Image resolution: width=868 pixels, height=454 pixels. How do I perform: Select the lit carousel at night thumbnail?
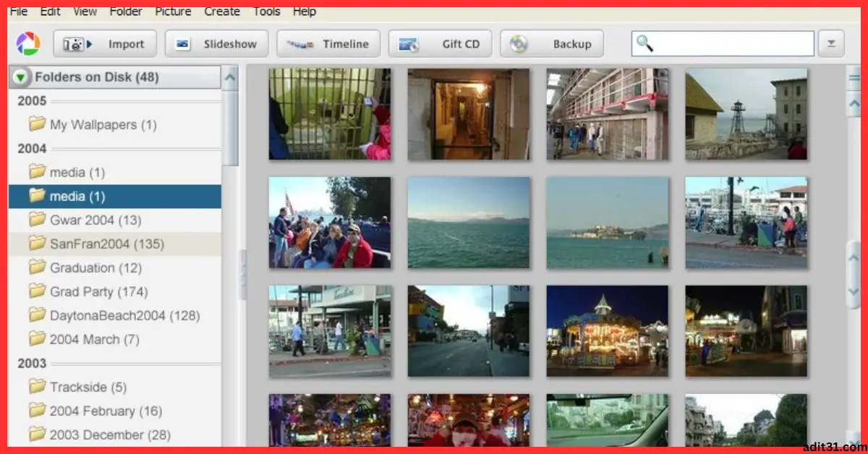click(608, 331)
